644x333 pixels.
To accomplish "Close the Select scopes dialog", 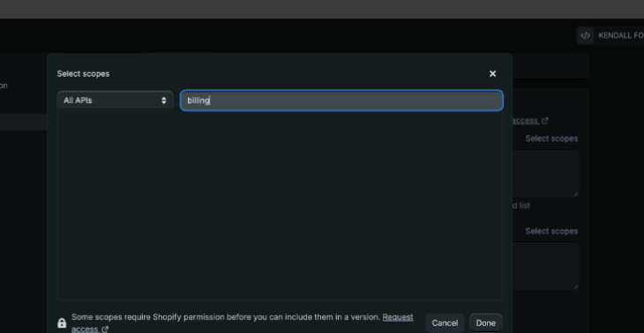I will pyautogui.click(x=492, y=74).
